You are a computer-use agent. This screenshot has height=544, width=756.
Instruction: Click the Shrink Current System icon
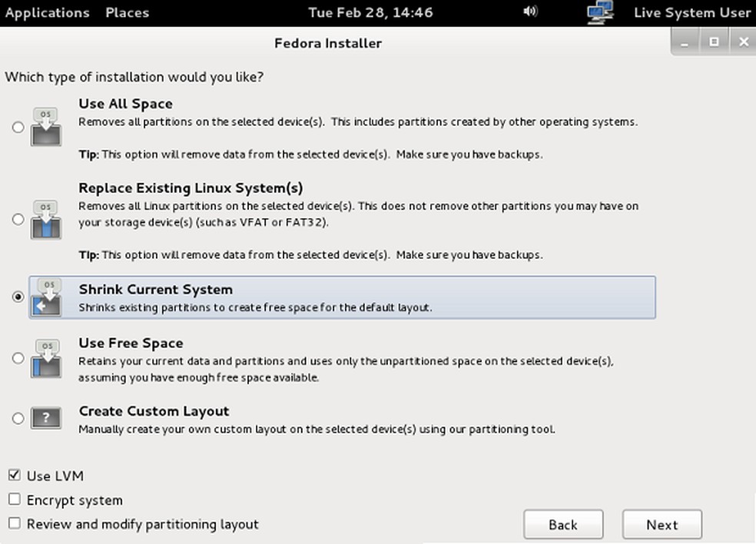[45, 297]
